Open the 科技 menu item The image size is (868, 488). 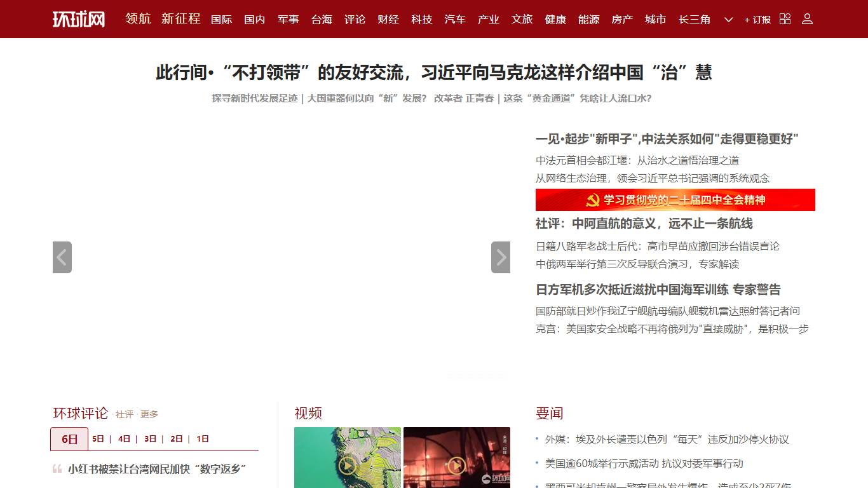click(x=421, y=19)
